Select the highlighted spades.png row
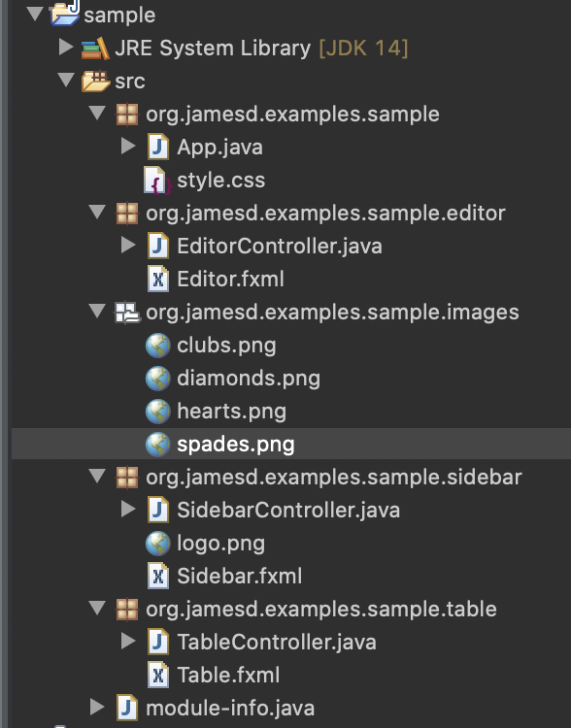The height and width of the screenshot is (728, 571). coord(291,445)
